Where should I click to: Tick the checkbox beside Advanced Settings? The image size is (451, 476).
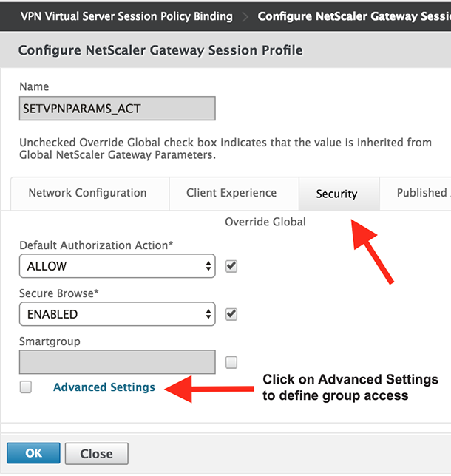pyautogui.click(x=26, y=387)
